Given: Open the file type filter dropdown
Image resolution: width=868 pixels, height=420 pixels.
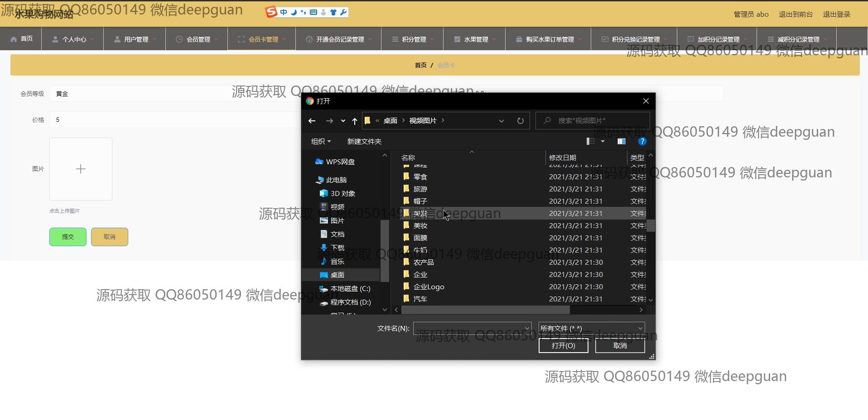Looking at the screenshot, I should [x=591, y=328].
